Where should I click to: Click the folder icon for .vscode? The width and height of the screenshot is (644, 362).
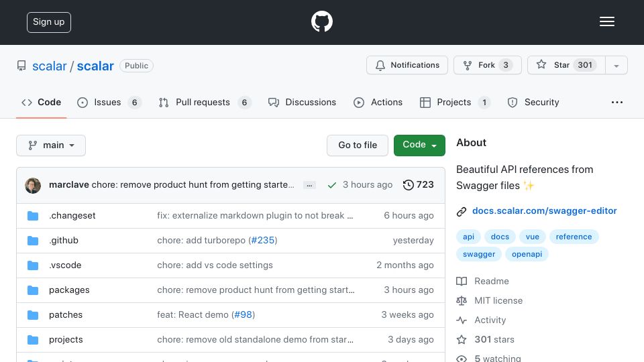pyautogui.click(x=33, y=265)
